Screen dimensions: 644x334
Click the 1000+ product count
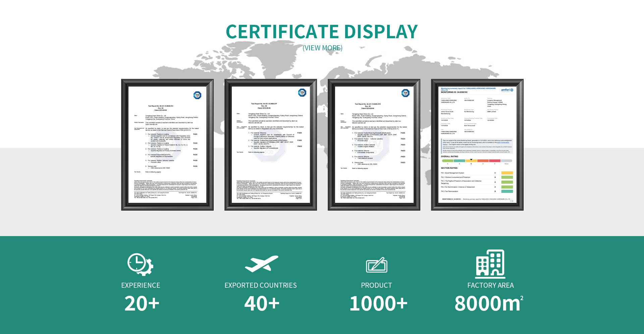pyautogui.click(x=378, y=303)
